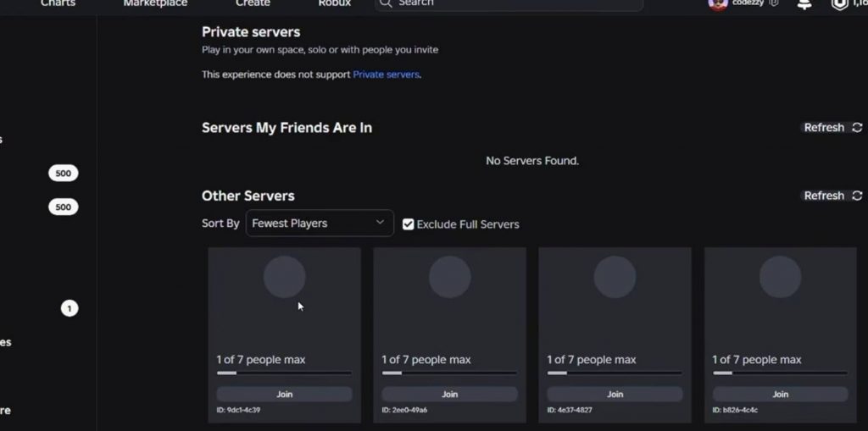
Task: Click the first 500 badge in the sidebar
Action: click(x=63, y=174)
